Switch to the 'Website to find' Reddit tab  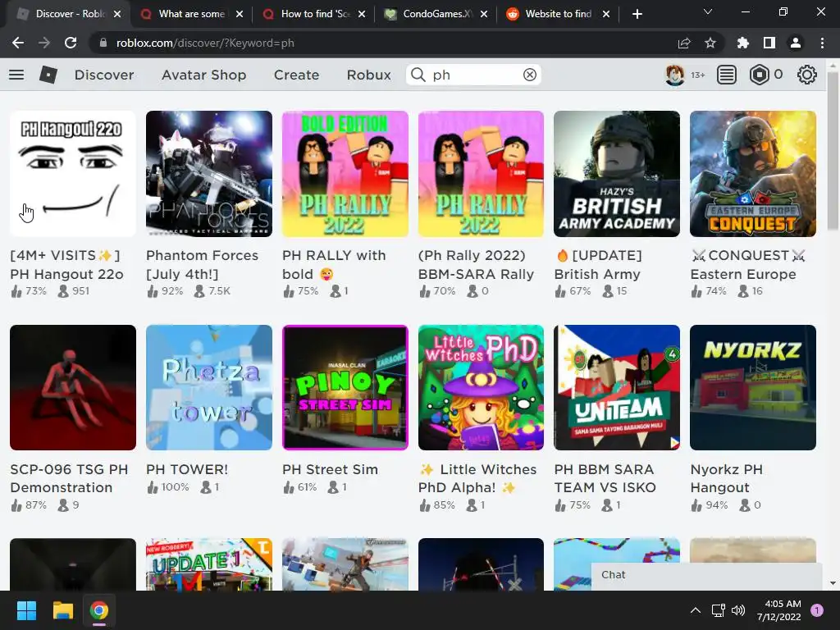click(558, 14)
